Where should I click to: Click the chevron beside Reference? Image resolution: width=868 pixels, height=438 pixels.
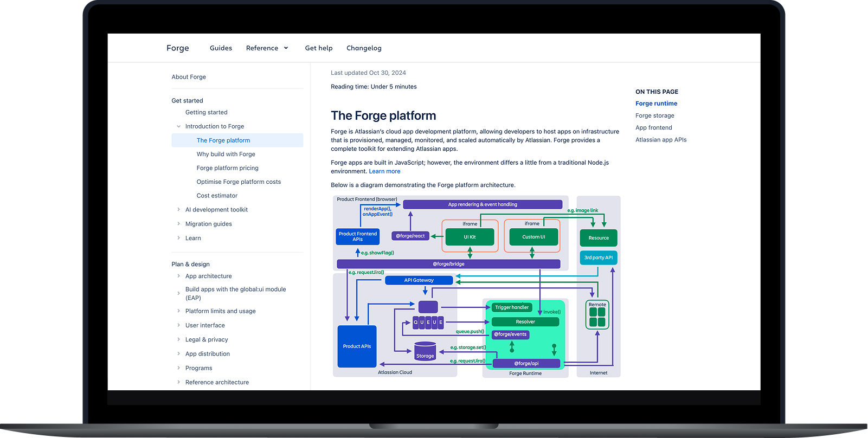coord(286,48)
